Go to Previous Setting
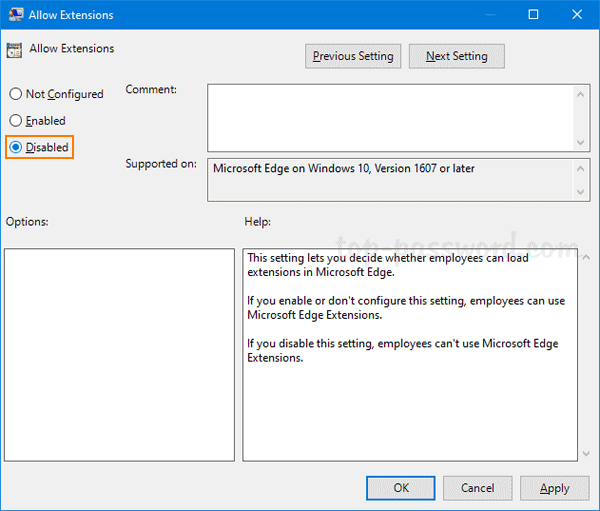 (353, 56)
